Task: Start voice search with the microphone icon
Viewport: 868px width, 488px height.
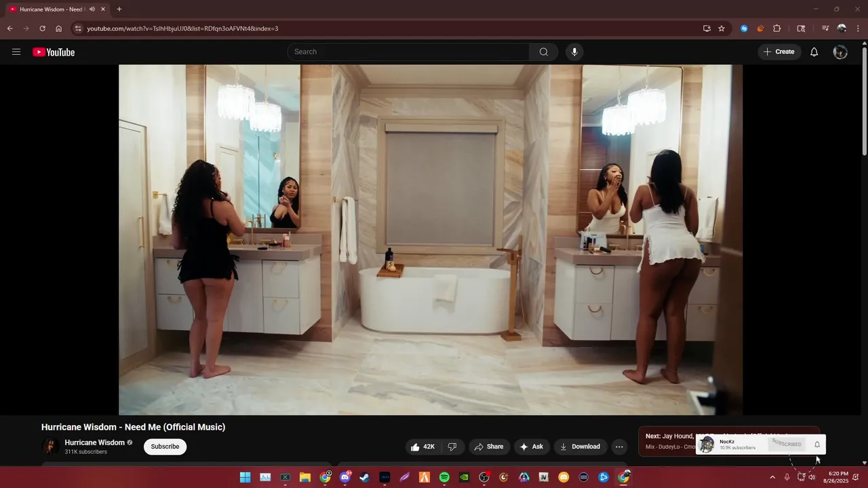Action: coord(574,52)
